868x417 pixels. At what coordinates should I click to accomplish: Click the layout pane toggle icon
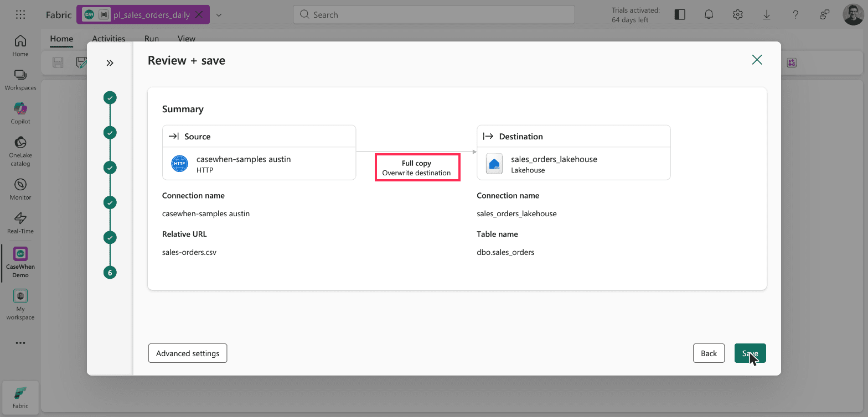680,15
